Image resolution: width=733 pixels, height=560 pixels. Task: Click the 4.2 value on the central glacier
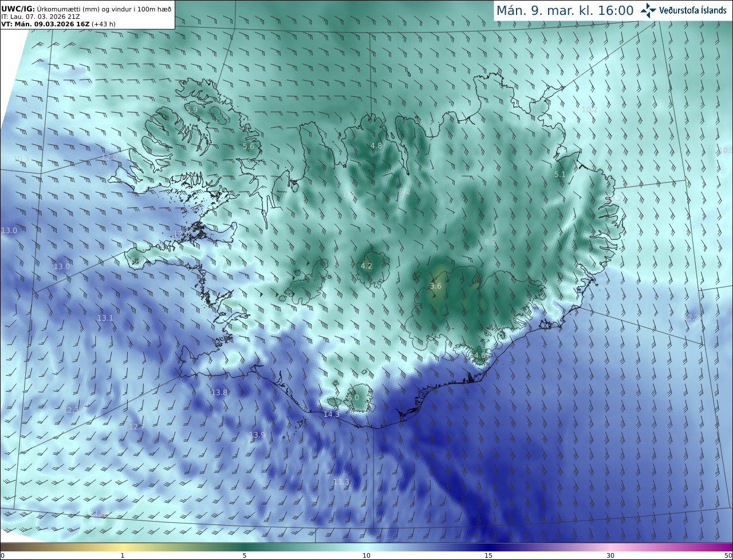coord(366,266)
